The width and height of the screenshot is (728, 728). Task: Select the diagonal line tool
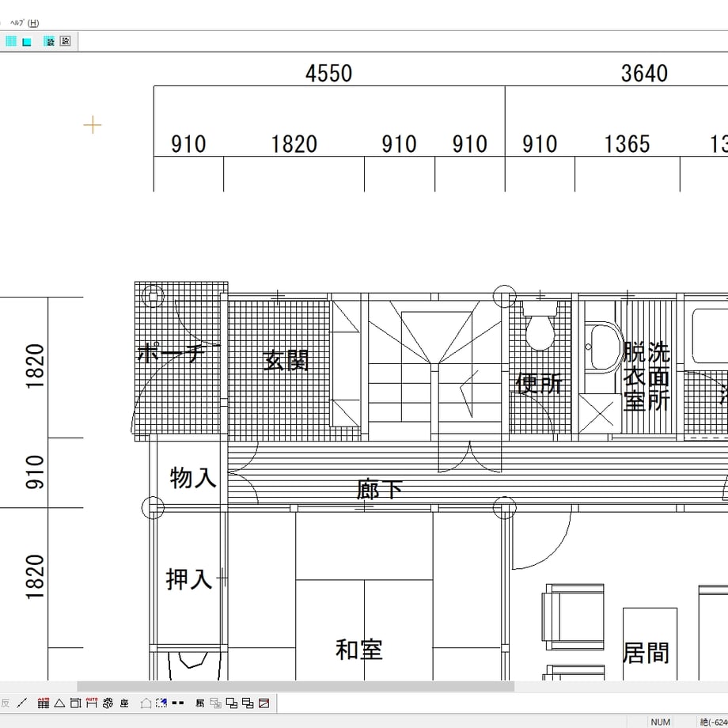coord(22,703)
